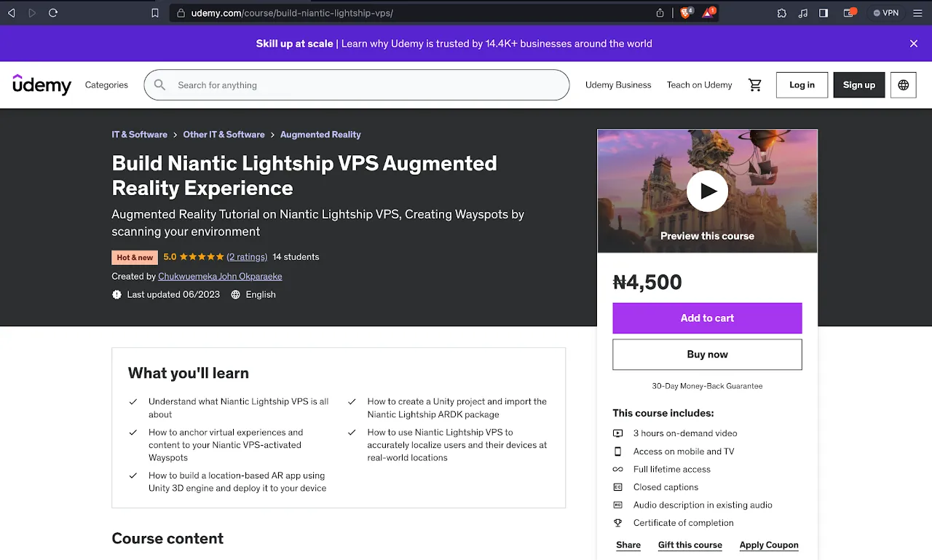932x560 pixels.
Task: Click "How to build a location-based AR app" item
Action: tap(237, 481)
